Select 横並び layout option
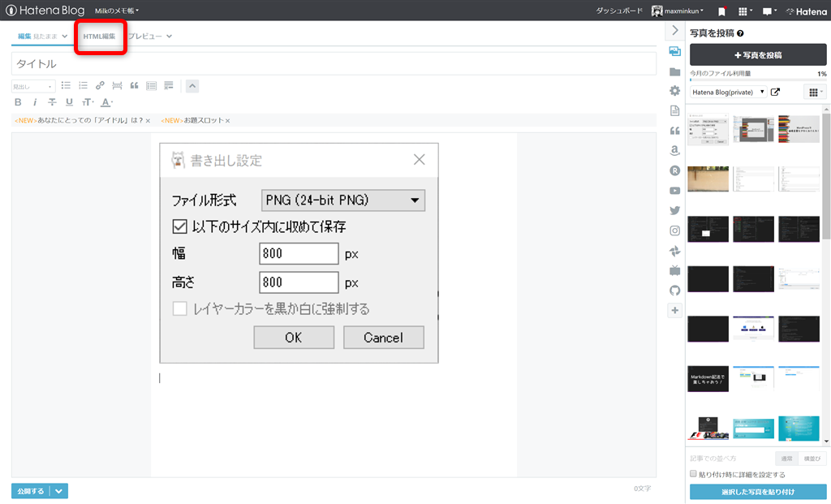 (x=812, y=459)
